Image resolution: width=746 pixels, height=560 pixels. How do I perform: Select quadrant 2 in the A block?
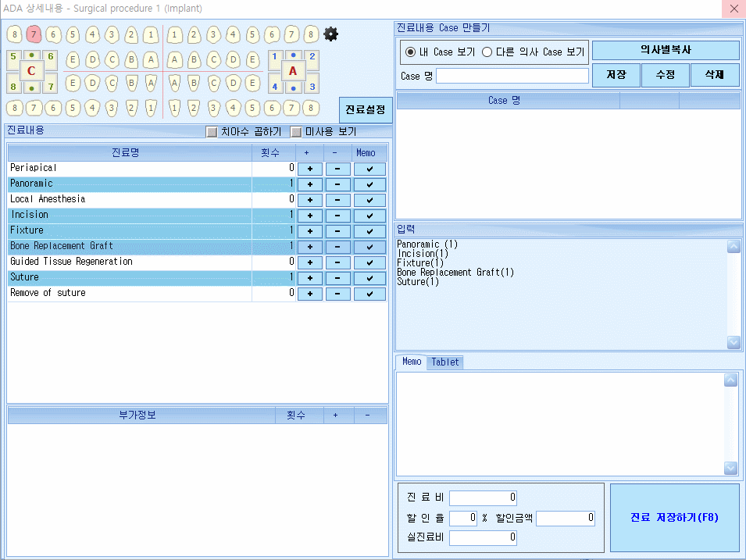pyautogui.click(x=312, y=56)
